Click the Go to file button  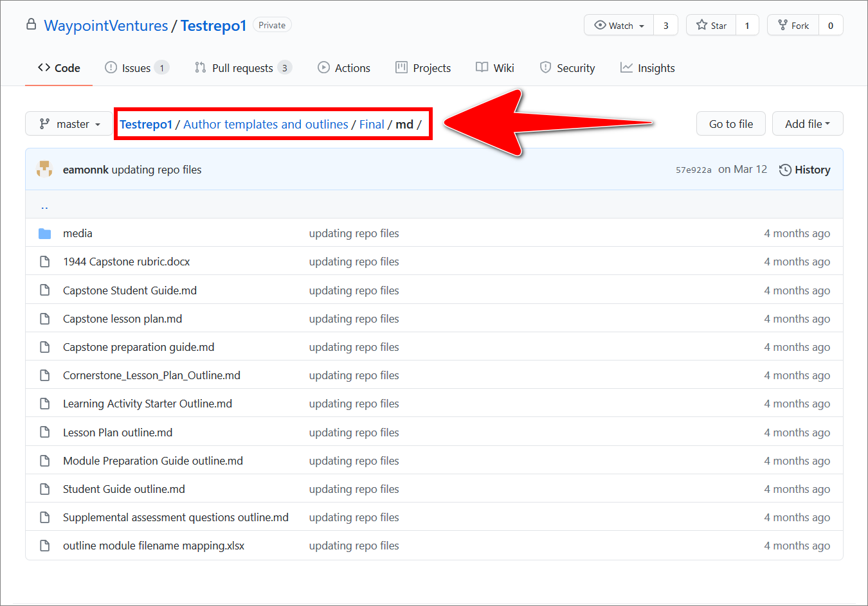(731, 124)
